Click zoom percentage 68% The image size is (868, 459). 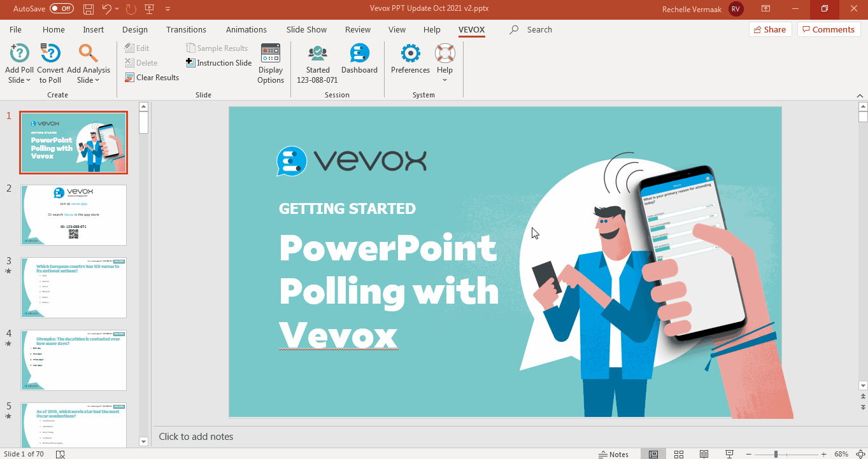[x=841, y=454]
